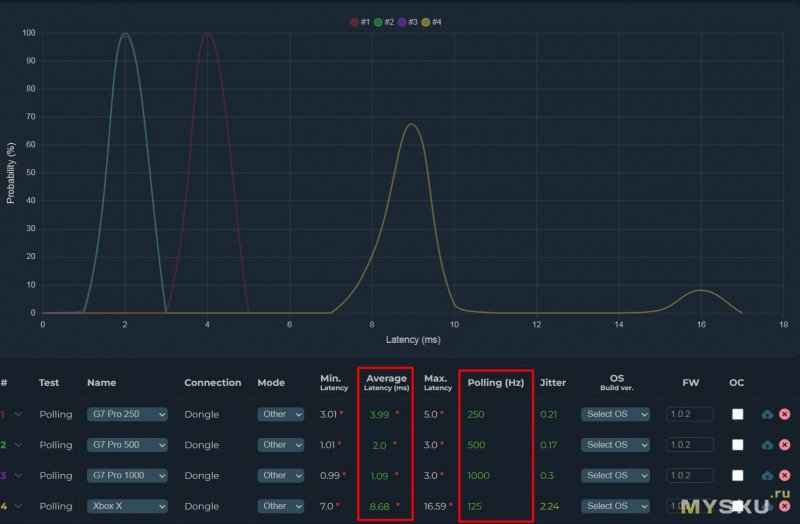Image resolution: width=800 pixels, height=524 pixels.
Task: Delete the G7 Pro 1000 test row
Action: point(784,476)
